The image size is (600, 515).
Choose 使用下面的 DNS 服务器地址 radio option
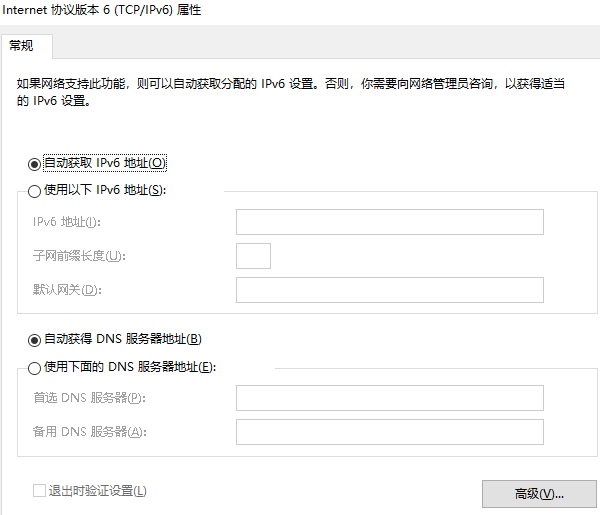pyautogui.click(x=35, y=368)
